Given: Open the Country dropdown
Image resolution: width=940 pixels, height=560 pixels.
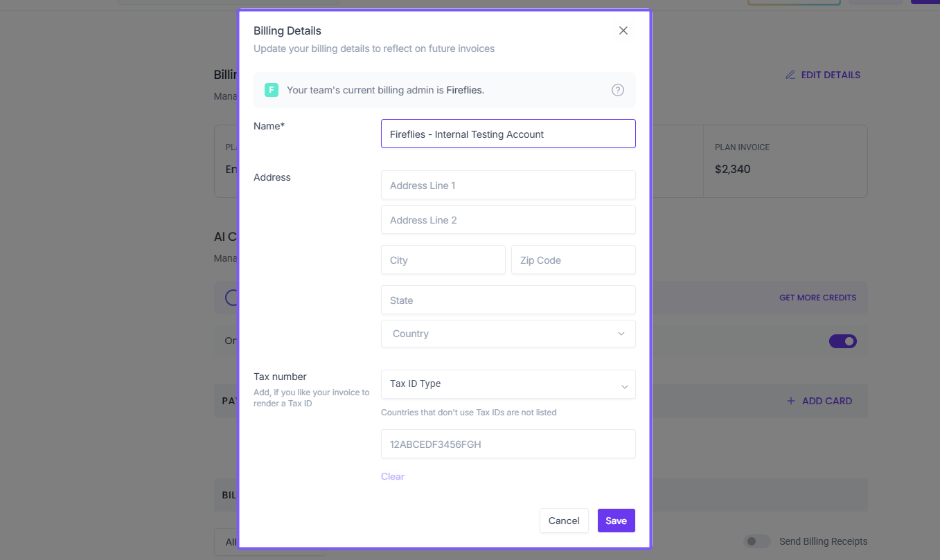Looking at the screenshot, I should point(508,334).
